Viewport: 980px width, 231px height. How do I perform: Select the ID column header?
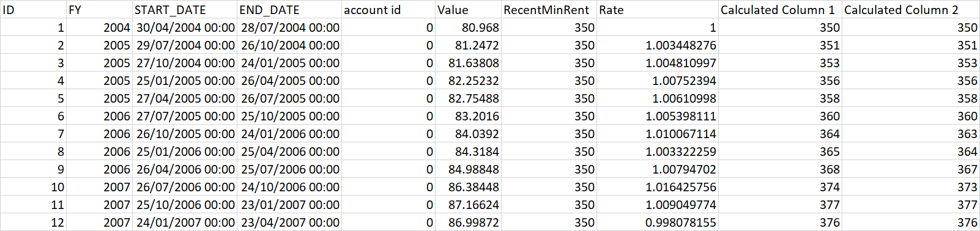click(33, 10)
